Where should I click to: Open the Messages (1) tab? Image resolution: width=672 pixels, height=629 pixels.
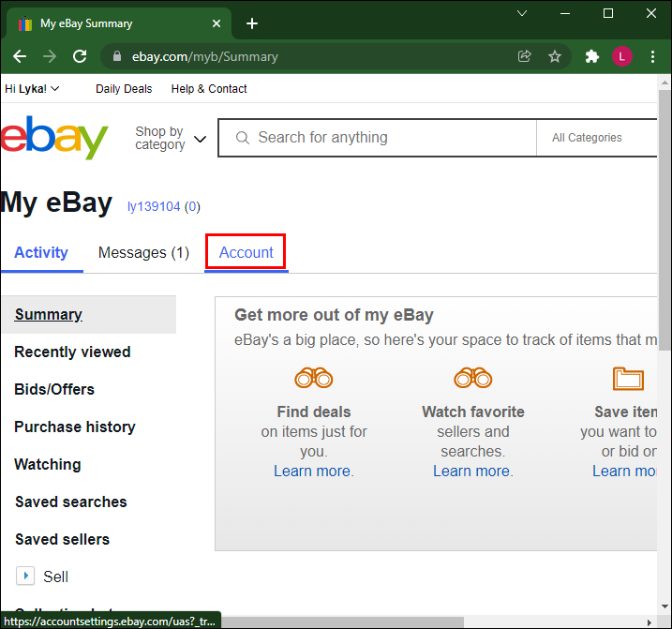click(x=143, y=252)
